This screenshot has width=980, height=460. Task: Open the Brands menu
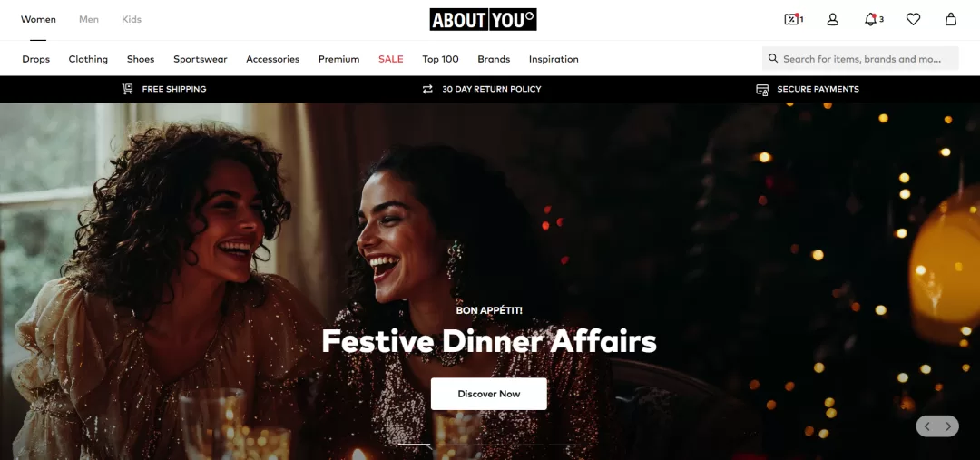click(494, 59)
